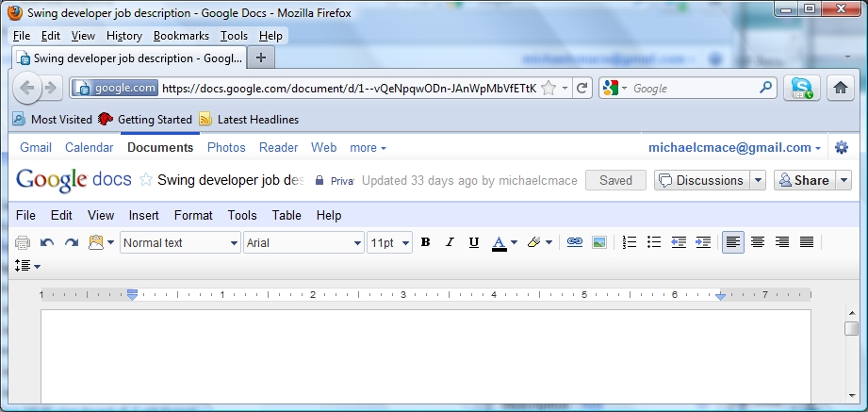This screenshot has height=412, width=868.
Task: Toggle bold formatting
Action: [x=425, y=242]
